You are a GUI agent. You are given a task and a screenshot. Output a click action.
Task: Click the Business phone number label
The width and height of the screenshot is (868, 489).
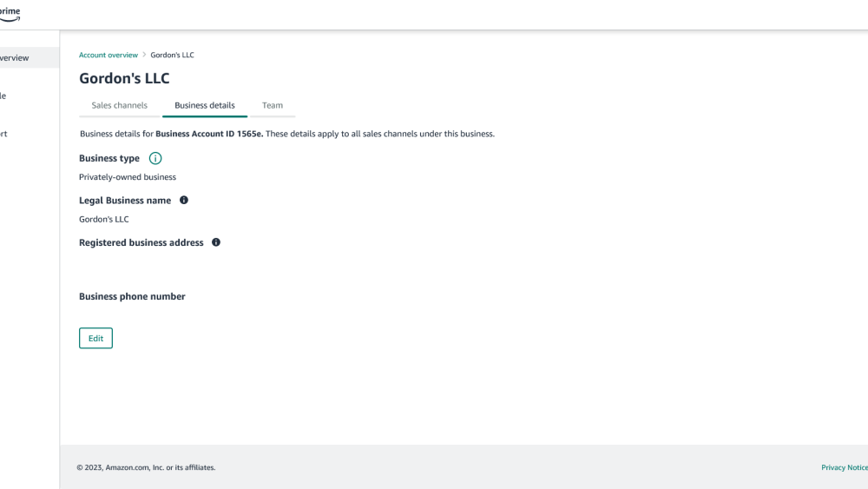pos(132,296)
